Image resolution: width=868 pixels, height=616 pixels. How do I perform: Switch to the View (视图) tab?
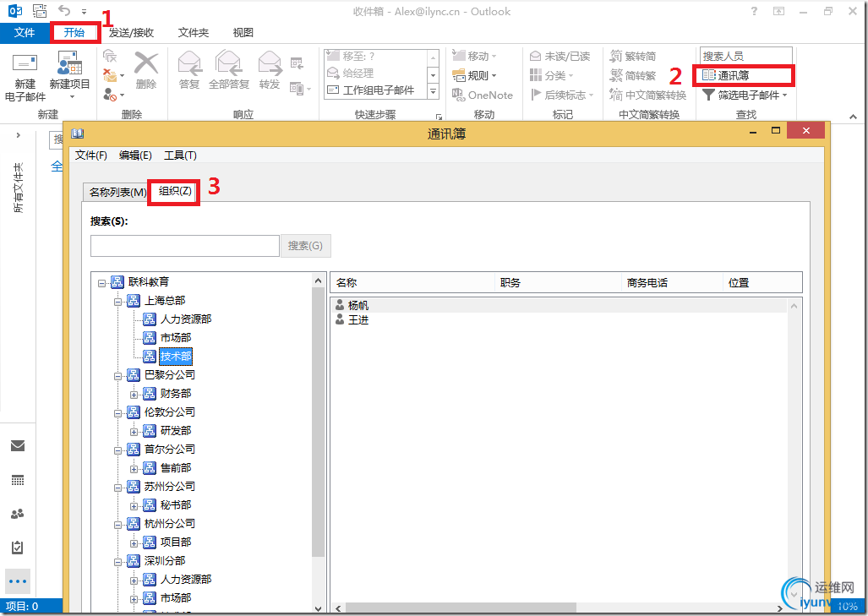[243, 33]
